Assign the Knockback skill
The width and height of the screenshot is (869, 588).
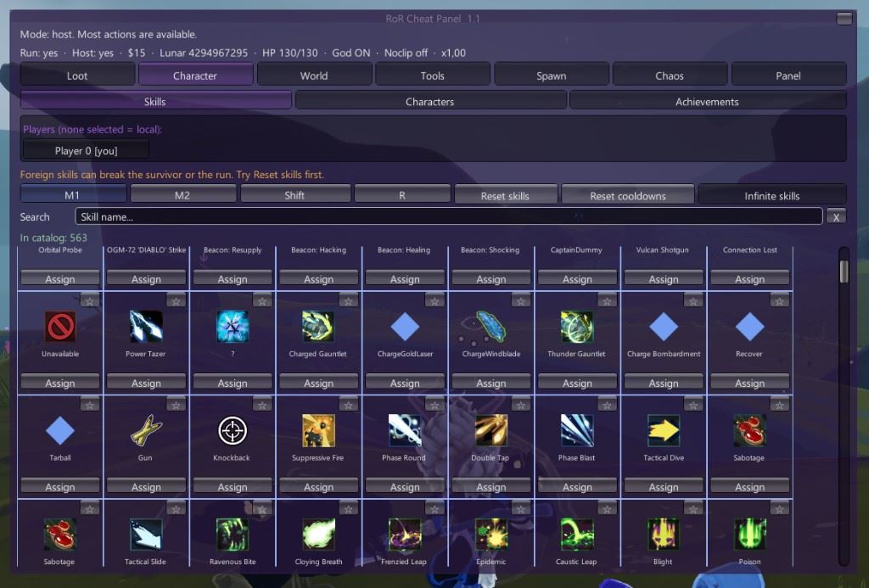coord(233,487)
